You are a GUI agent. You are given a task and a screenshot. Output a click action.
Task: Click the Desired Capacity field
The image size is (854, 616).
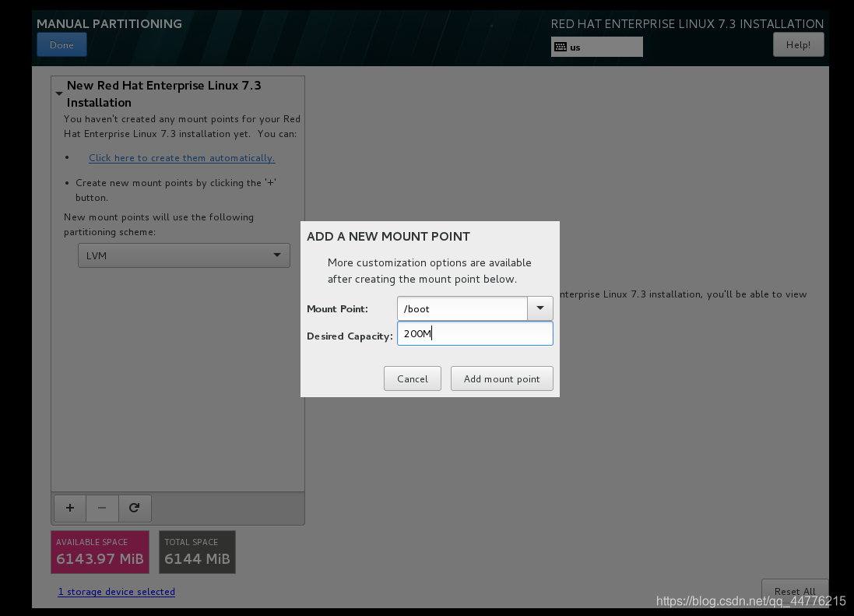475,333
